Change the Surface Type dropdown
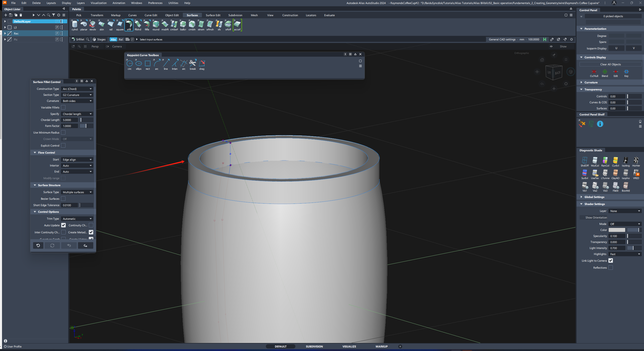 coord(77,192)
